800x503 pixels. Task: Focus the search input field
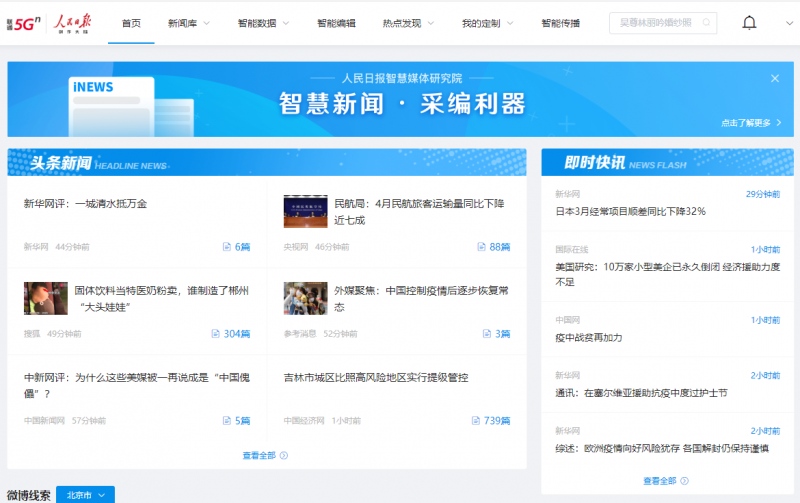(x=654, y=23)
